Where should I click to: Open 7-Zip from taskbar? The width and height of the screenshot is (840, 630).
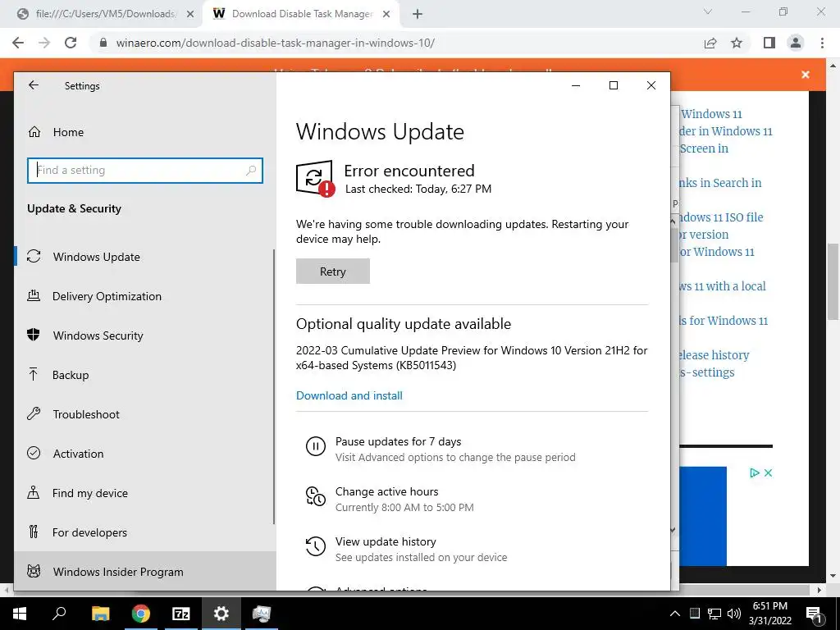coord(181,614)
